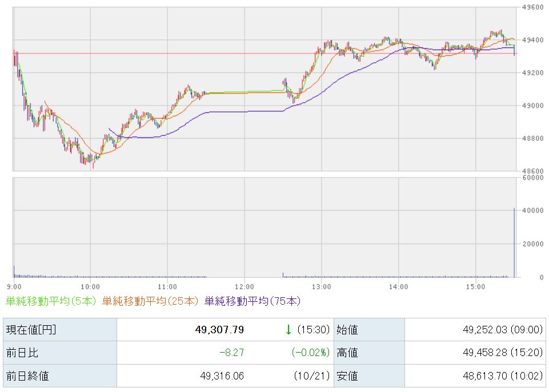Click the 単純移動平均(5本) green legend label

point(52,301)
